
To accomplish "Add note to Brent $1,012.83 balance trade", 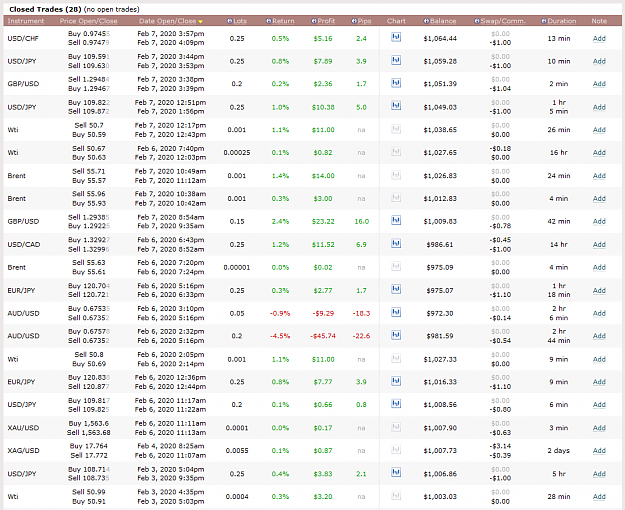I will (x=599, y=198).
